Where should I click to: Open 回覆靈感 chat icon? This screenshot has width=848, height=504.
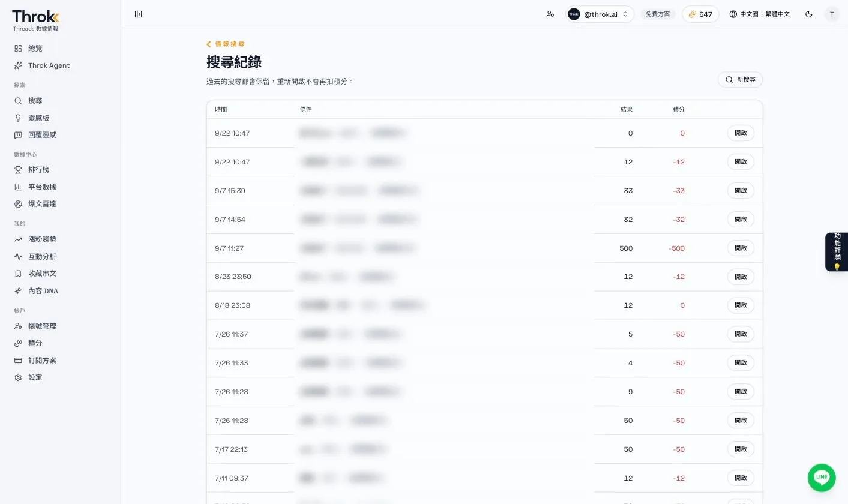pos(18,135)
